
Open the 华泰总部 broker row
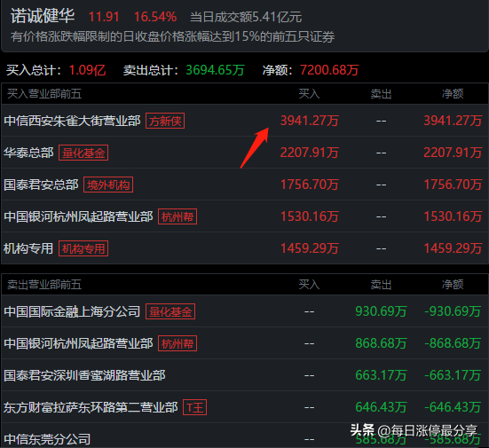pos(28,153)
